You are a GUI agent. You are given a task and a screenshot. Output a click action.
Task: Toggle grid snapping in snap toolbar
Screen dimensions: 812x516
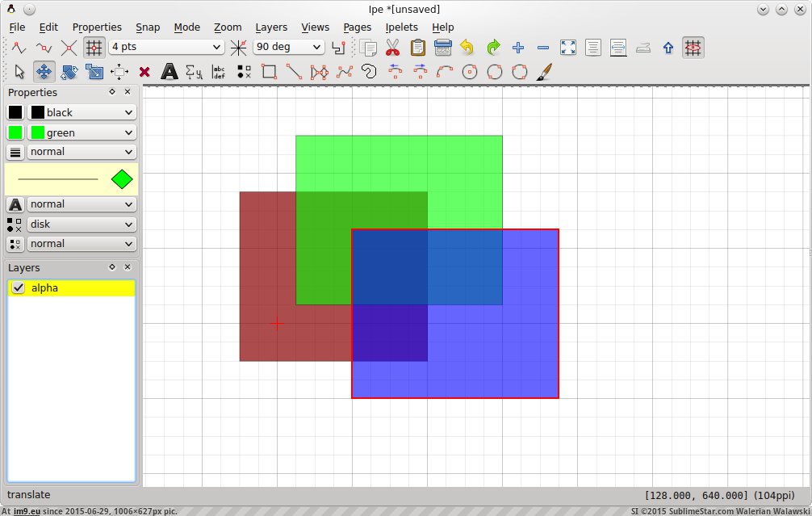pos(94,48)
